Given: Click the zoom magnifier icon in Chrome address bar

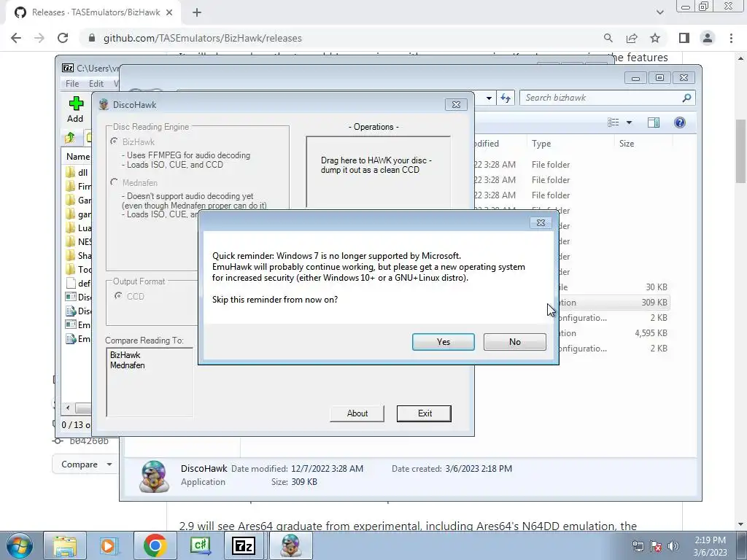Looking at the screenshot, I should (x=608, y=38).
